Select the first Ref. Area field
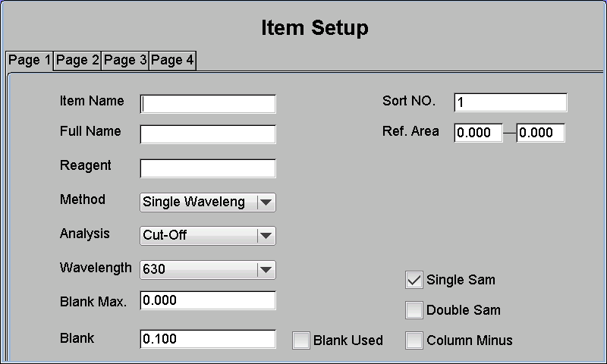The width and height of the screenshot is (607, 364). (x=479, y=133)
